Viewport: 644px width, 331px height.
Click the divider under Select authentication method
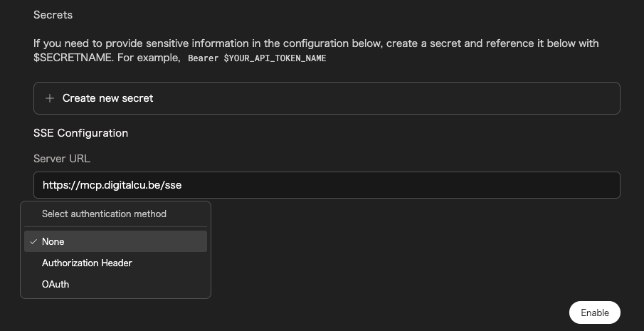click(115, 226)
